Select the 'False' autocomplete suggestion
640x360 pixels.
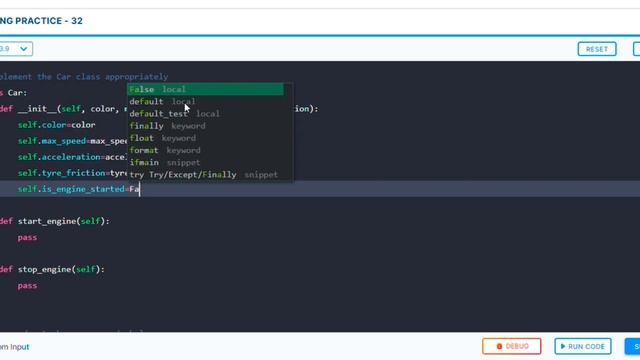click(205, 89)
